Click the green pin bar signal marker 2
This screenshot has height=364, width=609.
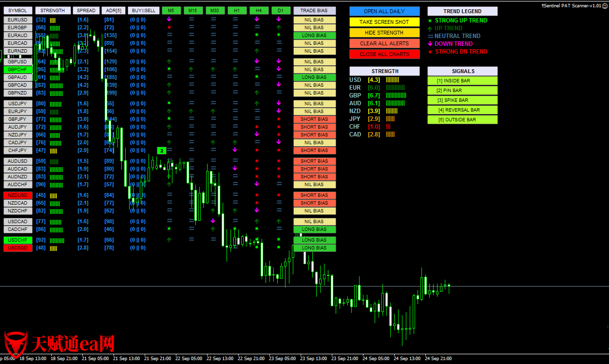162,151
